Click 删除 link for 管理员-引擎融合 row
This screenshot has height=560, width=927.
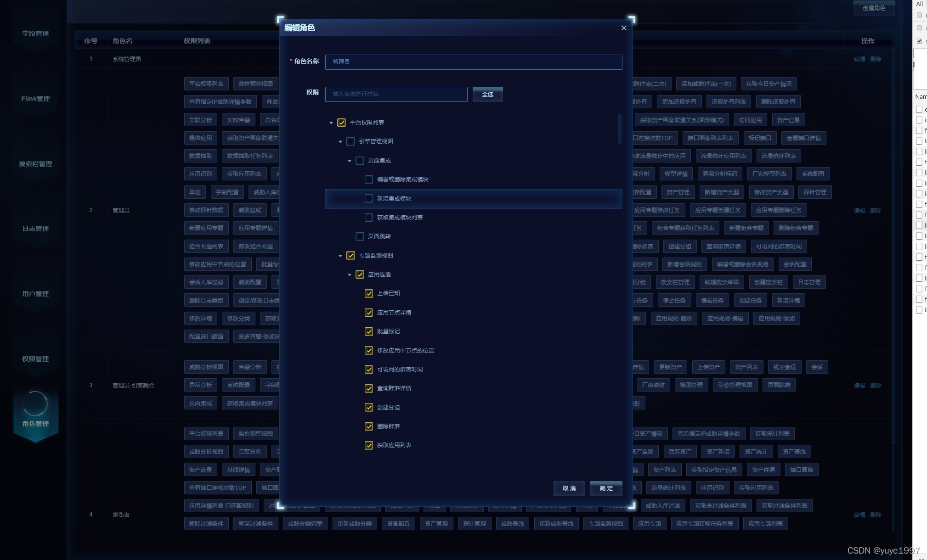[x=876, y=386]
